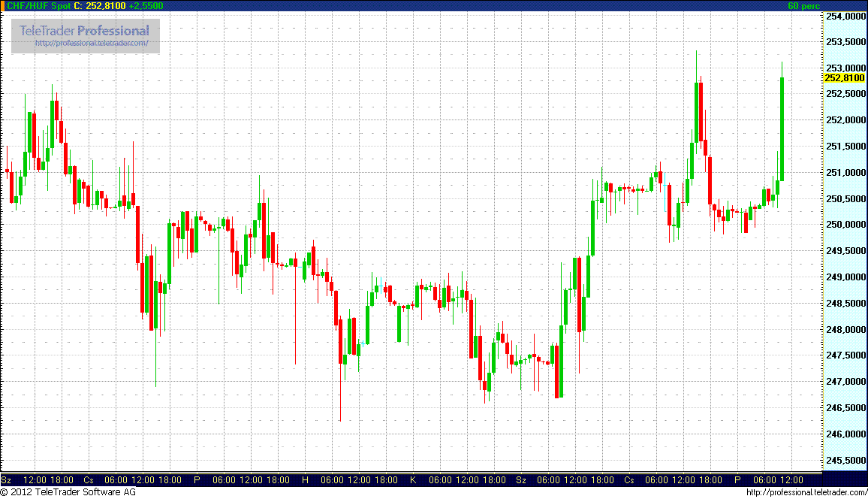Select the 253,0000 price axis label
This screenshot has width=868, height=499.
coord(845,68)
